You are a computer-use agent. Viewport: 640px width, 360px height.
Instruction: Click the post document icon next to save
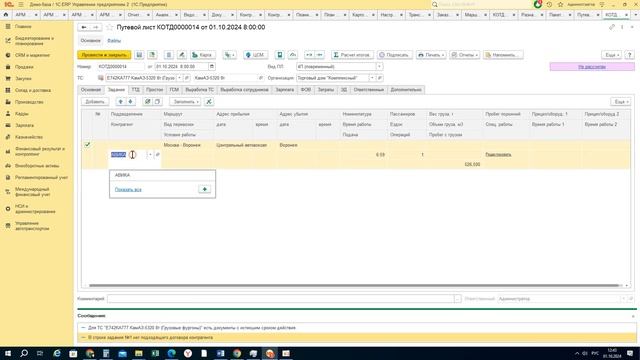152,55
